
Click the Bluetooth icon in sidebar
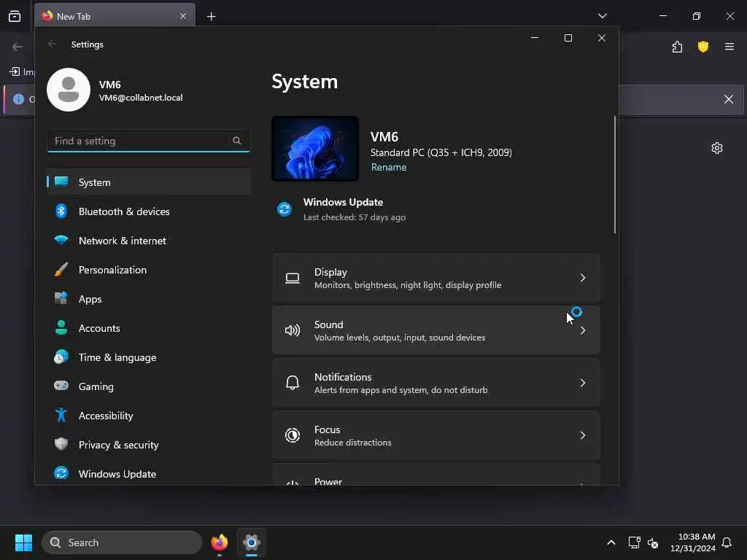(61, 211)
